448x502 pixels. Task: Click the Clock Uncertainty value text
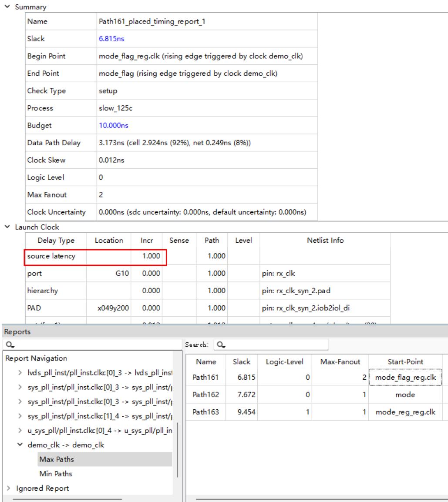(x=202, y=212)
